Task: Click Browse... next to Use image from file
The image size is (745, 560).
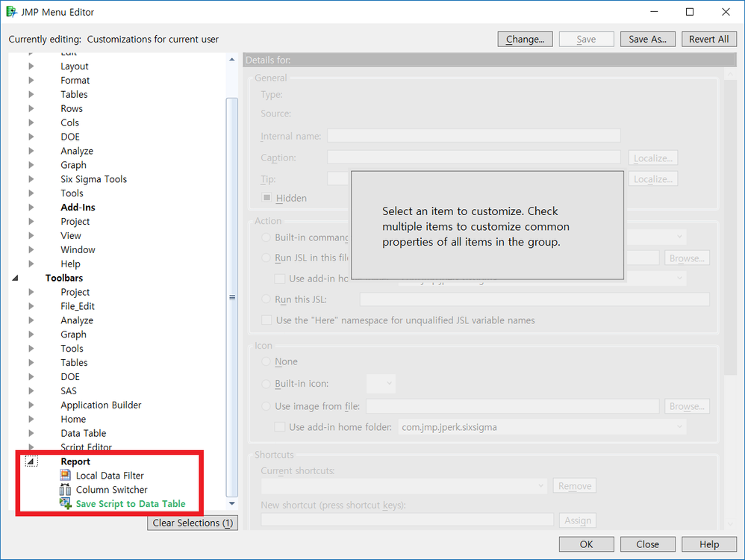Action: pos(687,406)
